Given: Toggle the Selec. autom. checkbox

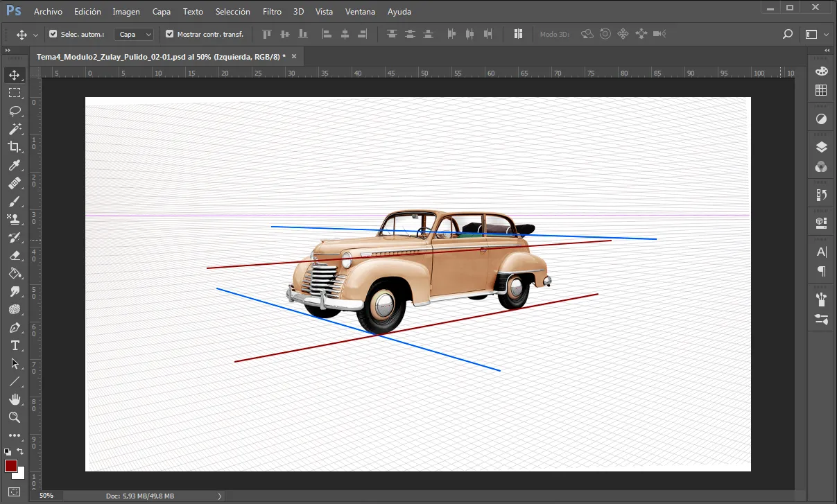Looking at the screenshot, I should 53,34.
